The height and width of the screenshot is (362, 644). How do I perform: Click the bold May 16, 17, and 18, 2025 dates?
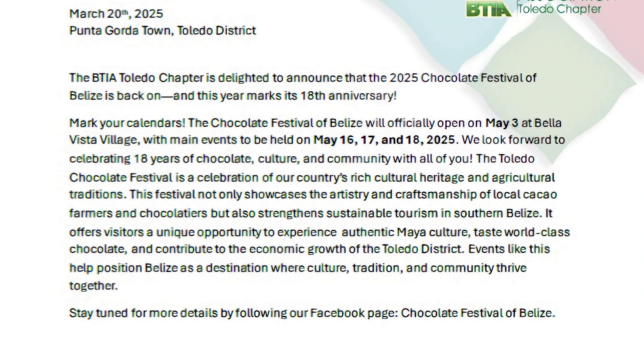384,140
